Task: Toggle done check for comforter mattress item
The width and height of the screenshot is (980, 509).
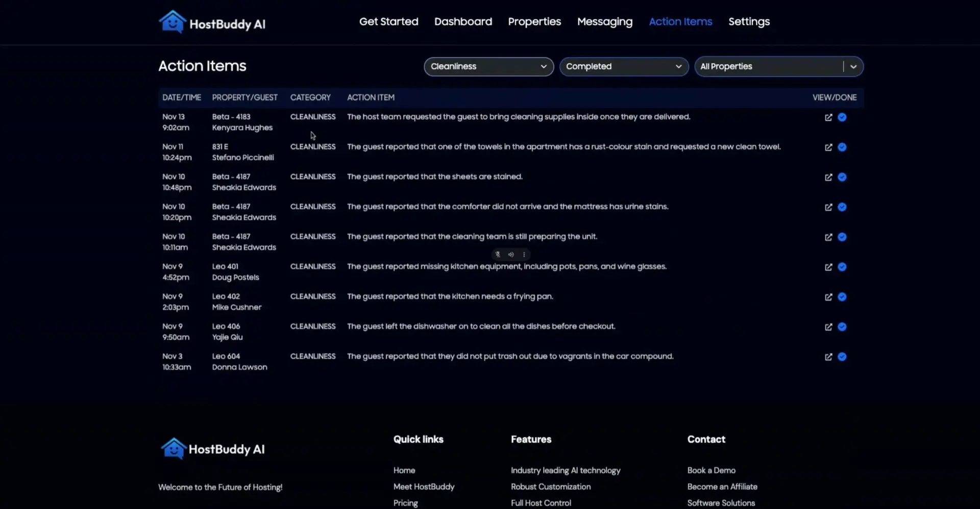Action: point(842,207)
